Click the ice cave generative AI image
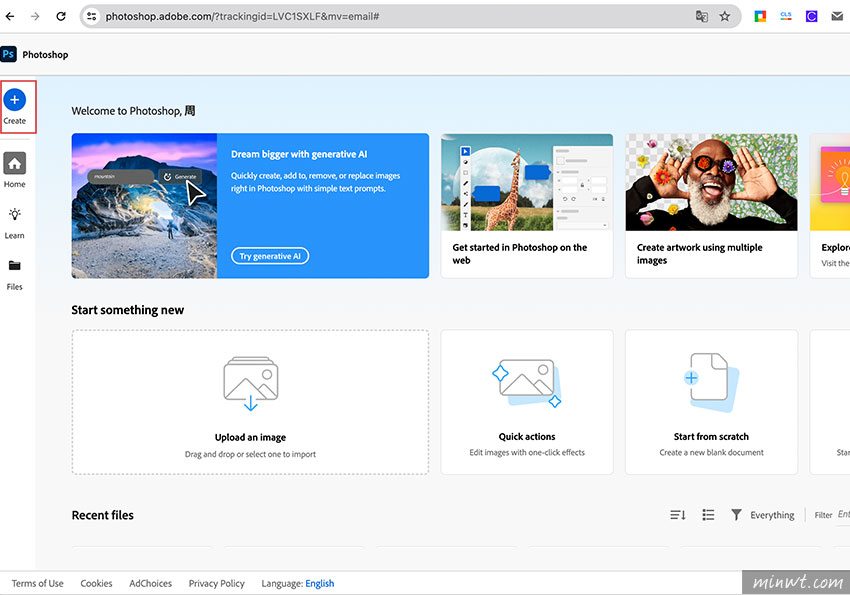 [x=144, y=206]
